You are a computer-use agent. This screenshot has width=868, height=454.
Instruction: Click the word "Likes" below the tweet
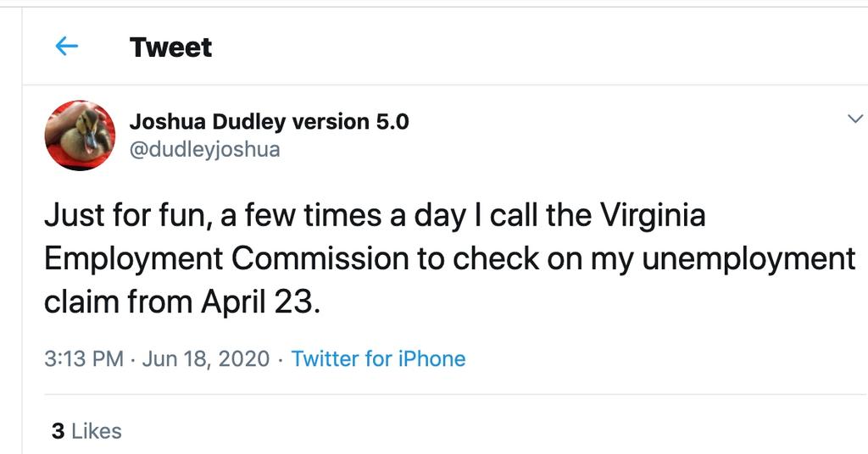tap(96, 431)
